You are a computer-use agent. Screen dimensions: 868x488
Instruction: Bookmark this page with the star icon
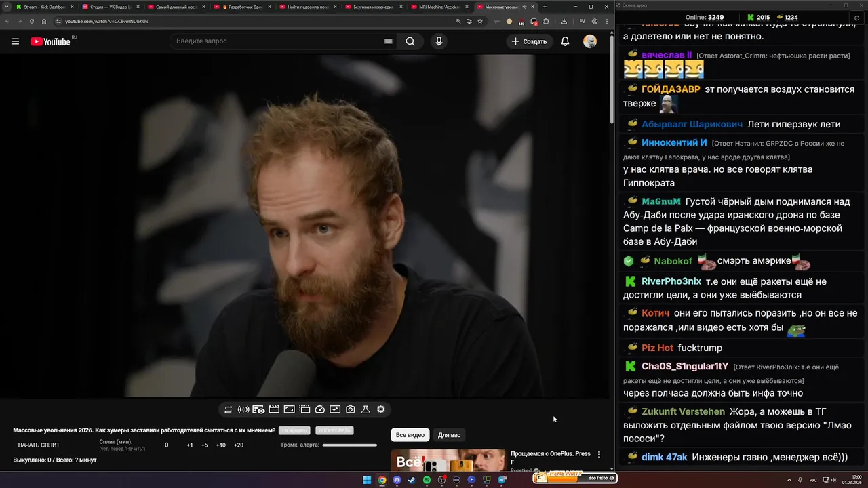(480, 21)
